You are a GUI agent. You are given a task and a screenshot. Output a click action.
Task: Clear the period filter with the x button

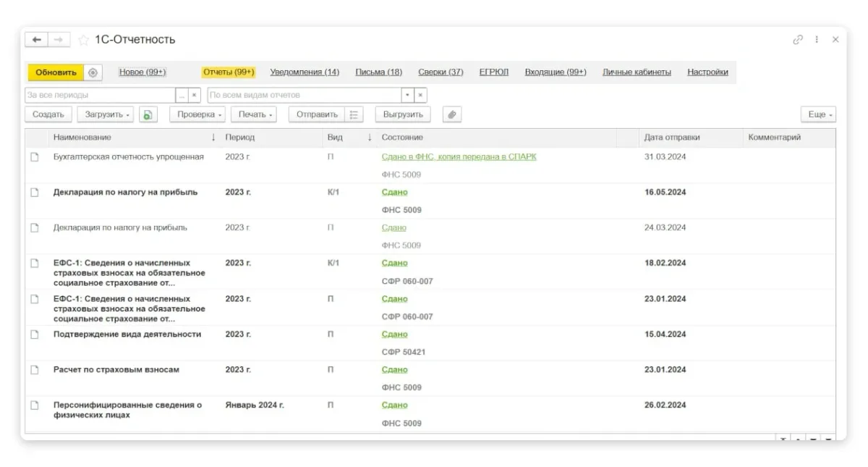[194, 95]
